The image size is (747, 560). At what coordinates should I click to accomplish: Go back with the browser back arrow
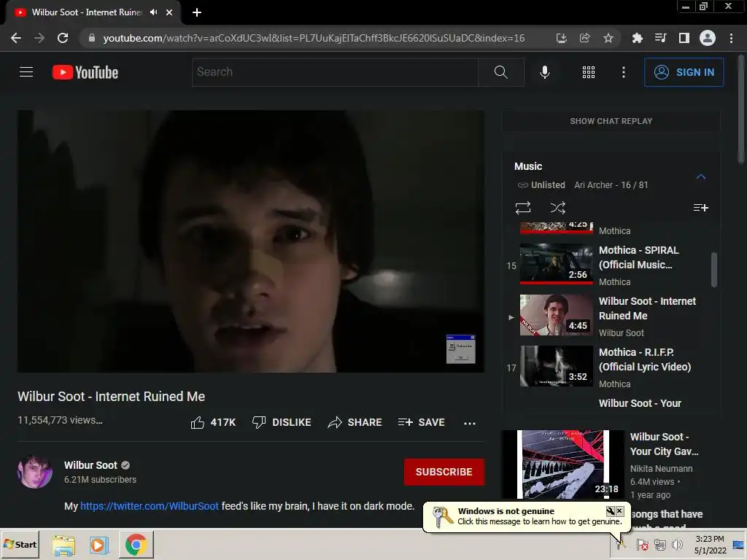click(16, 38)
